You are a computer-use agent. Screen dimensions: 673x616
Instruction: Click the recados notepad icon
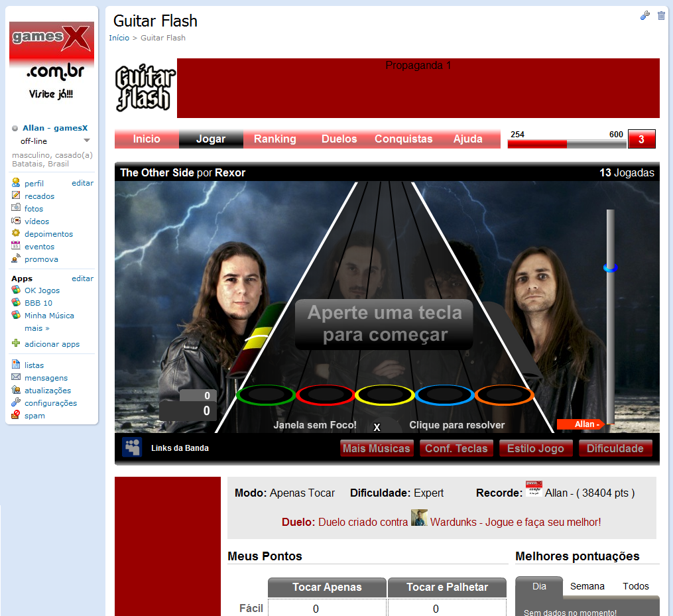[16, 196]
